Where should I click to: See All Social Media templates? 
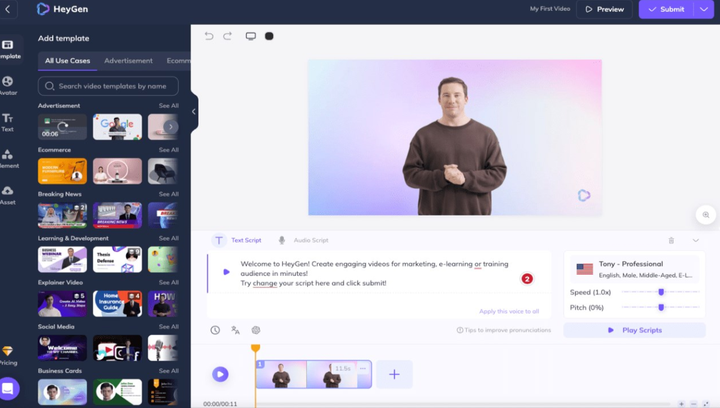[x=169, y=327]
